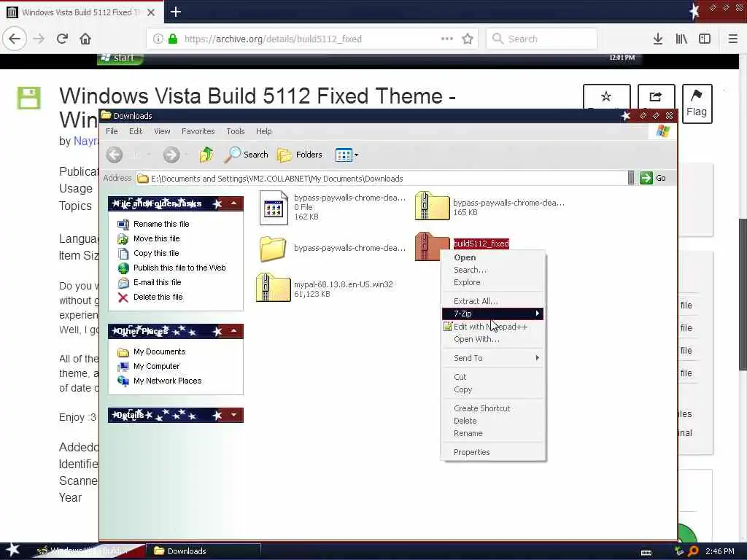747x560 pixels.
Task: Click the taskbar Start star button
Action: (x=12, y=550)
